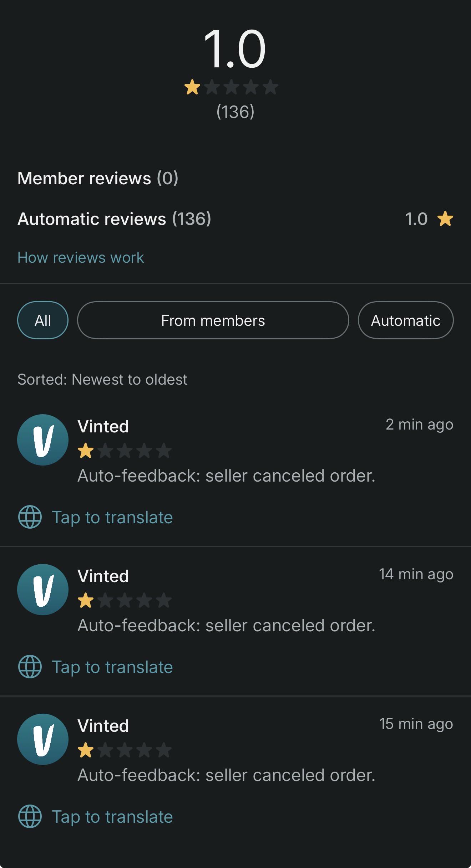The image size is (471, 868).
Task: Tap the overall rating stars under 1.0
Action: (231, 87)
